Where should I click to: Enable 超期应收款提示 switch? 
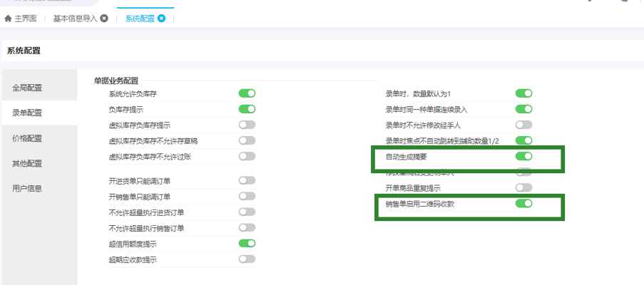click(247, 259)
